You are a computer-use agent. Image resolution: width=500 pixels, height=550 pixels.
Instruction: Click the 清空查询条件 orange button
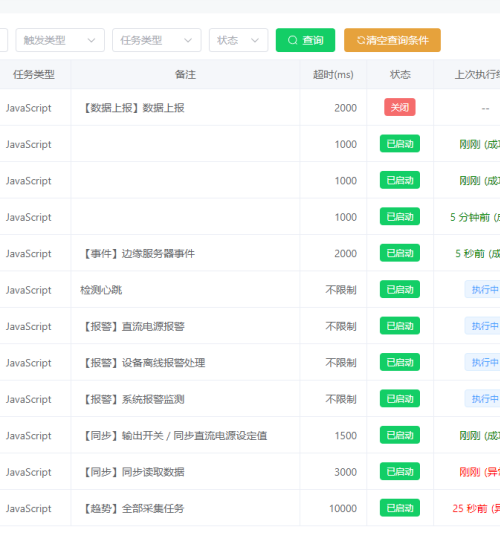[392, 40]
